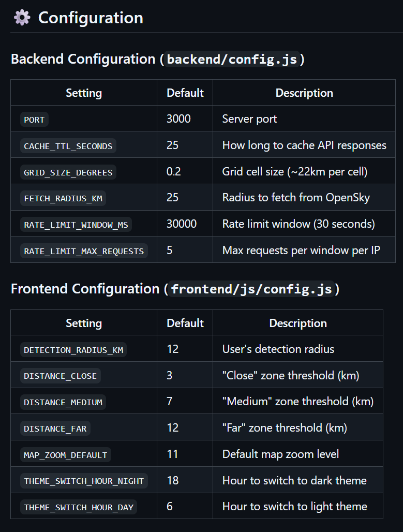Select the THEME_SWITCH_HOUR_DAY setting name
This screenshot has width=403, height=532.
pyautogui.click(x=79, y=507)
